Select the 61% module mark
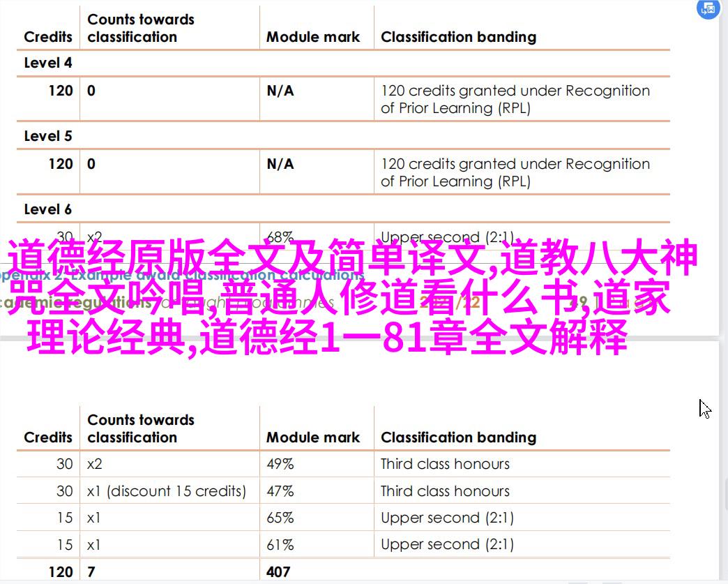 click(280, 544)
